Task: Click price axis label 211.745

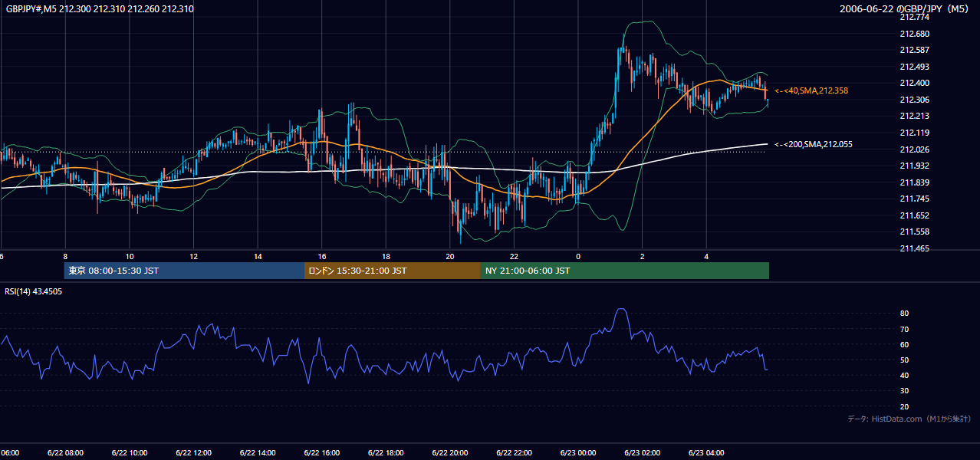Action: click(x=913, y=199)
